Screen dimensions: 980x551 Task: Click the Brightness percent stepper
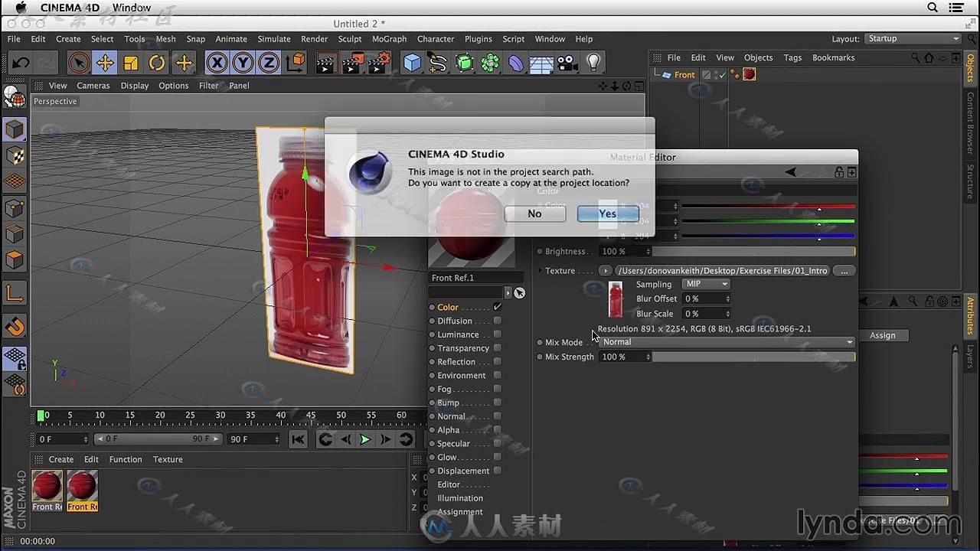648,251
